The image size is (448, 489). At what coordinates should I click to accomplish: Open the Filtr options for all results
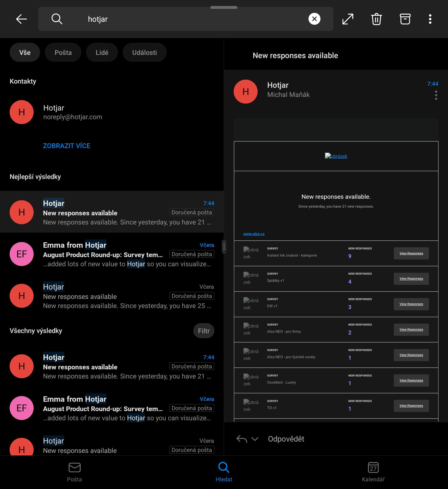(203, 331)
